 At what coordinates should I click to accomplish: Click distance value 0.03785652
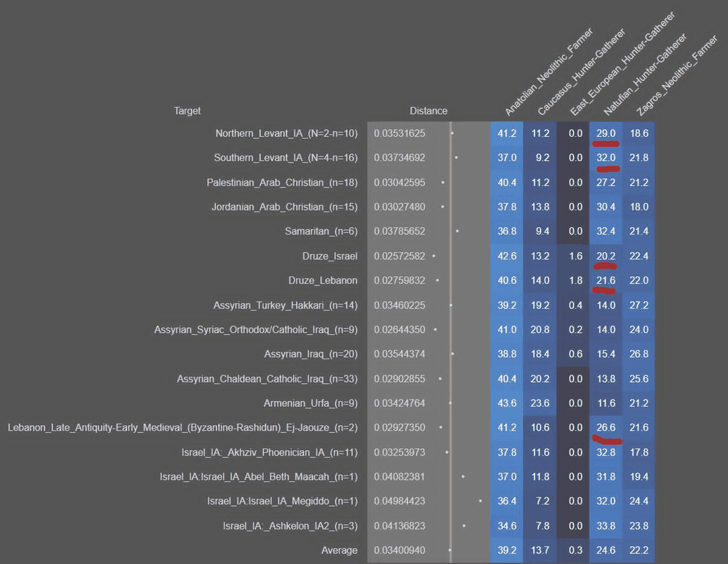point(399,231)
